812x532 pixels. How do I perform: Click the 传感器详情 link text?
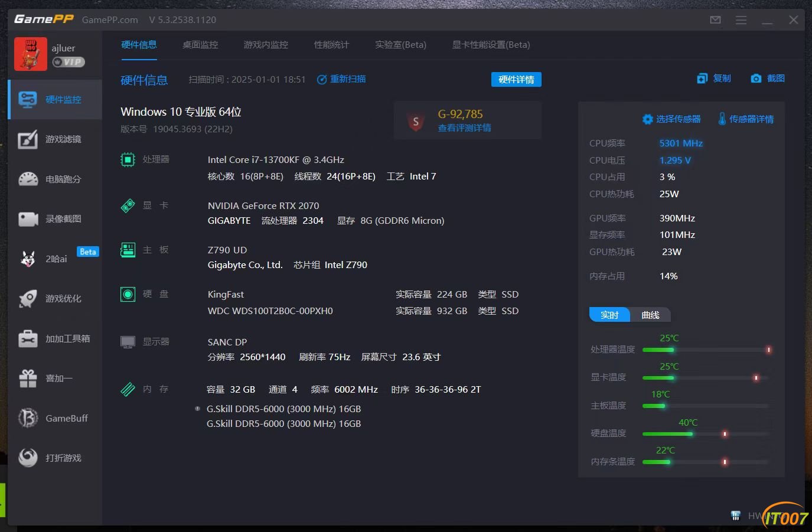pos(751,119)
